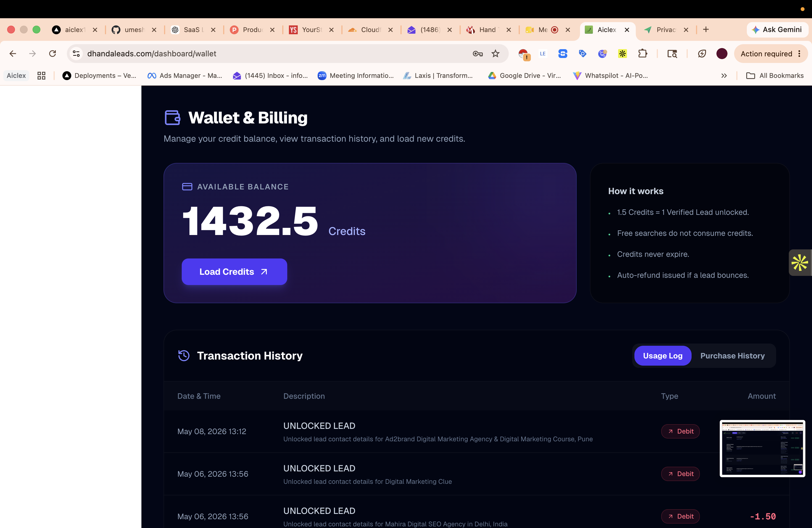Click the Debit badge for May 08 row
Image resolution: width=812 pixels, height=528 pixels.
680,431
